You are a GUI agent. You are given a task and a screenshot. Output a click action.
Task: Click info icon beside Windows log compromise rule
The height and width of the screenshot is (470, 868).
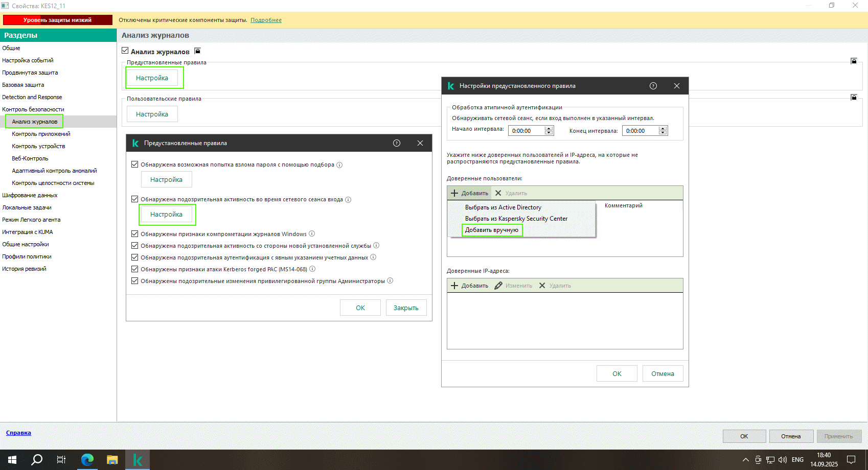click(312, 234)
